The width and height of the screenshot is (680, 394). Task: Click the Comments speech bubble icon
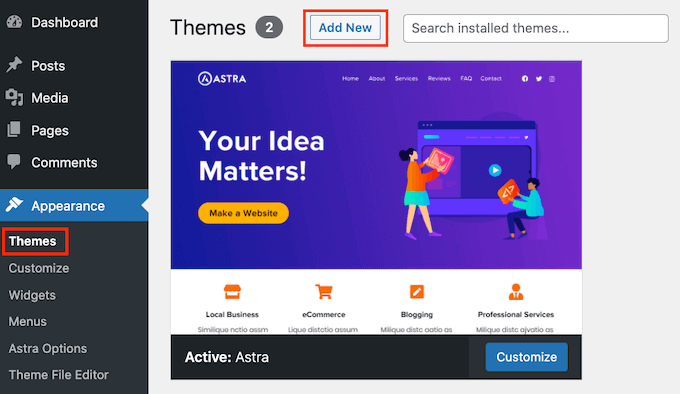point(13,162)
